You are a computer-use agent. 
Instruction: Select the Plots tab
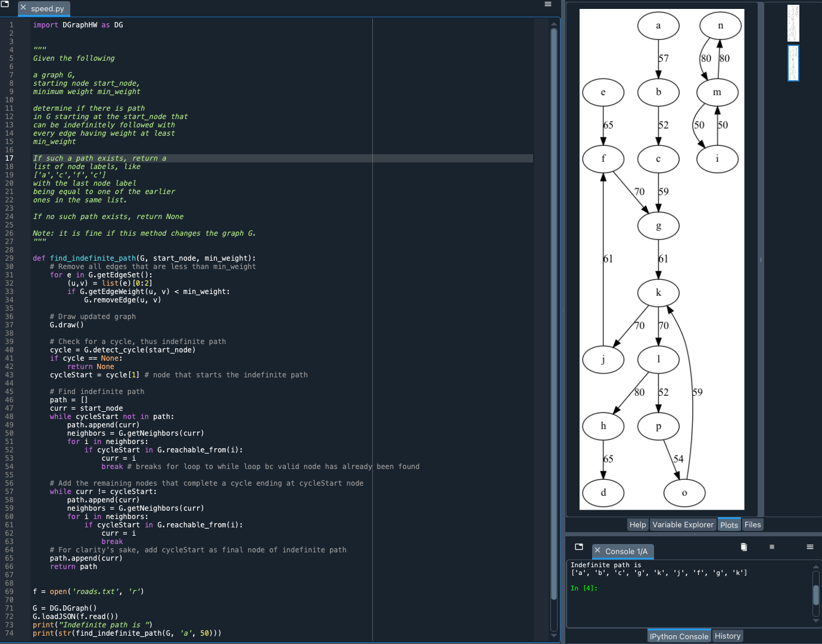point(729,524)
